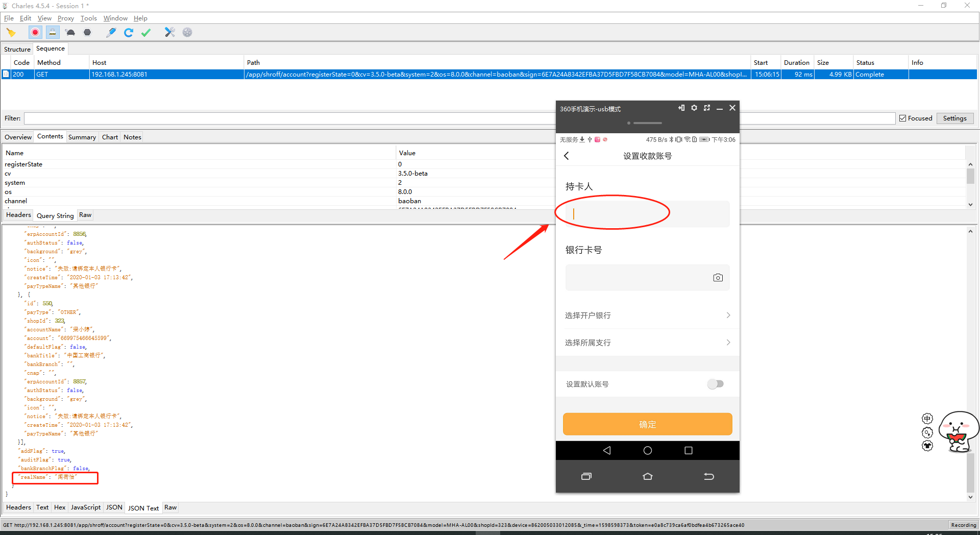Click the Settings button near filter
980x535 pixels.
tap(954, 118)
